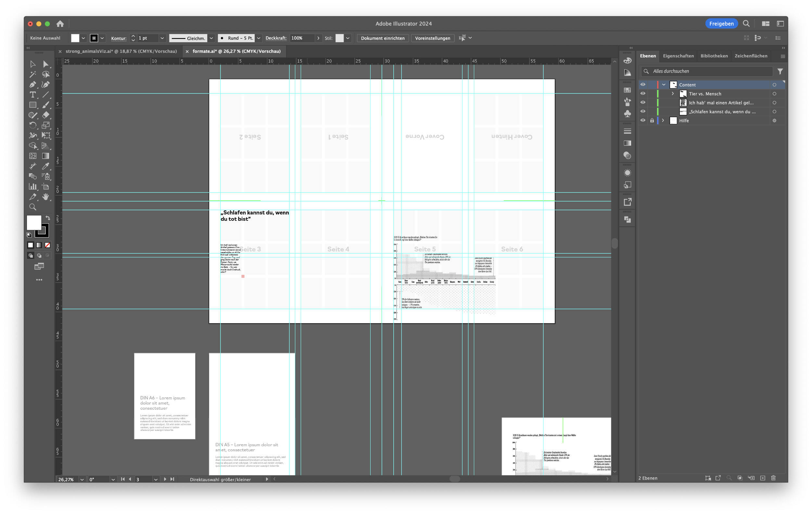812x514 pixels.
Task: Expand the Hilfe layer
Action: [663, 120]
